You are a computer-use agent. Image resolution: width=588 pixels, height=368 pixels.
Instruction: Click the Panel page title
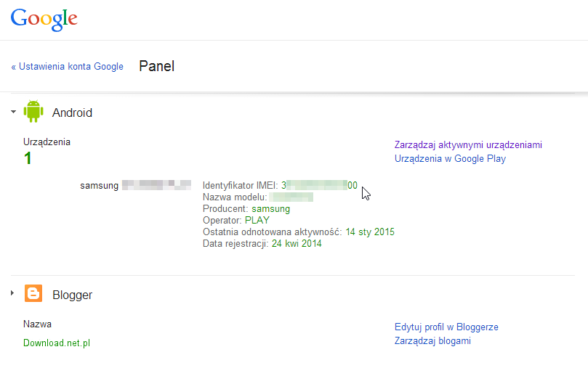(x=157, y=66)
